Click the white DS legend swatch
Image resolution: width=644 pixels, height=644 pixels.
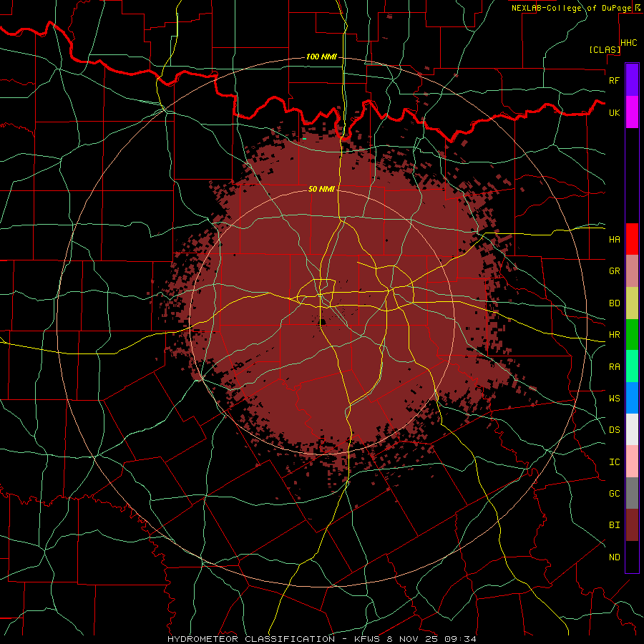[632, 429]
